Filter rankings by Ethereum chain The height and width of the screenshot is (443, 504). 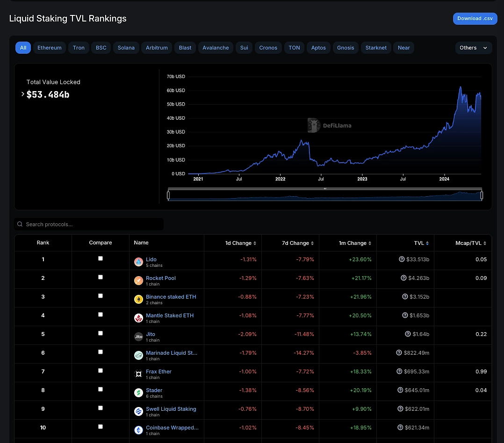[x=50, y=48]
